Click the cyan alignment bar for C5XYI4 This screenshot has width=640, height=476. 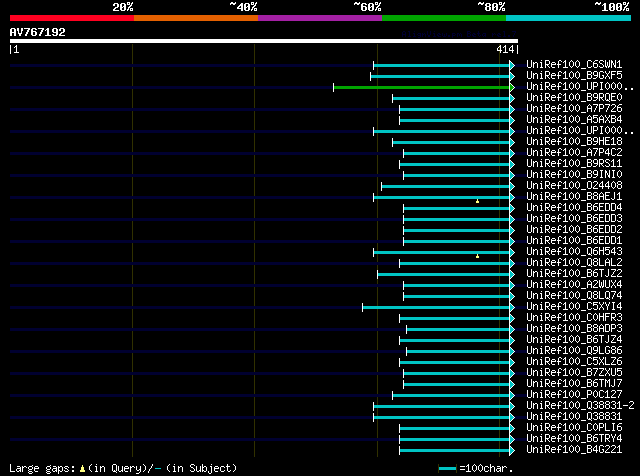[436, 307]
